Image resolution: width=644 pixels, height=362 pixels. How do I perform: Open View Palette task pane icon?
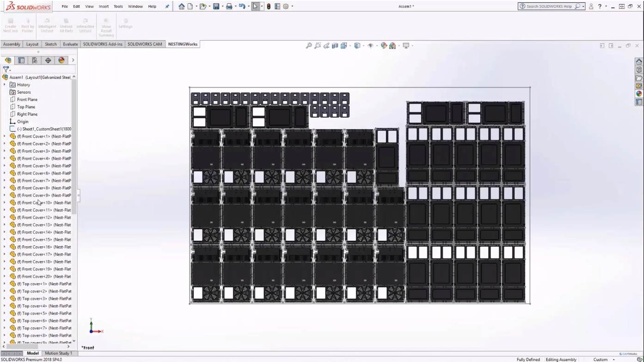point(639,86)
